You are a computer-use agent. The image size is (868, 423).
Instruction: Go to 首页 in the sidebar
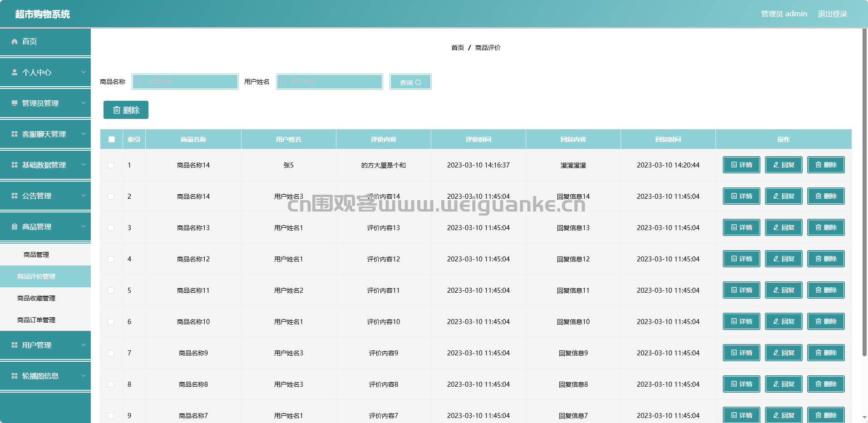click(x=45, y=41)
